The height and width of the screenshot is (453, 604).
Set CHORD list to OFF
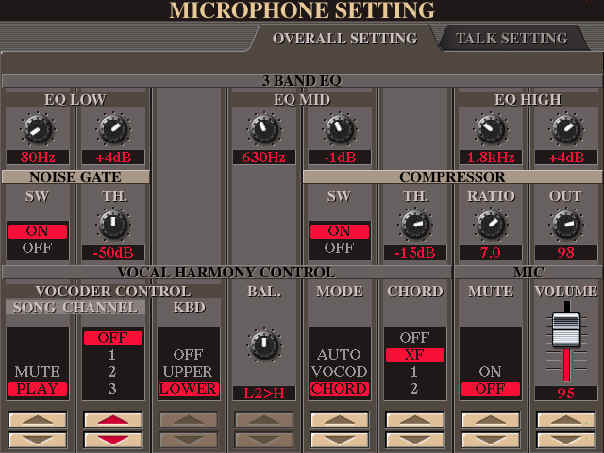[x=415, y=338]
